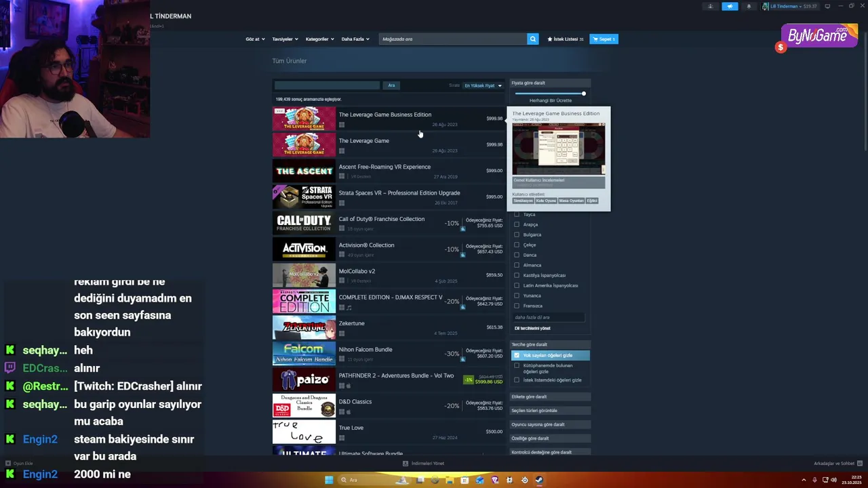This screenshot has width=868, height=488.
Task: Open COMPLETE EDITION DJMAX RESPECT V bundle
Action: tap(389, 302)
